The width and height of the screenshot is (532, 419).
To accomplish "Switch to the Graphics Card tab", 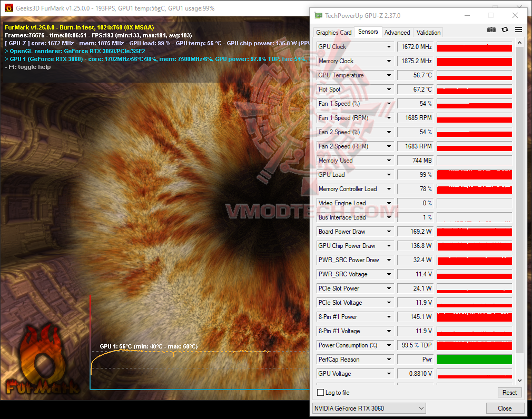I will 333,33.
